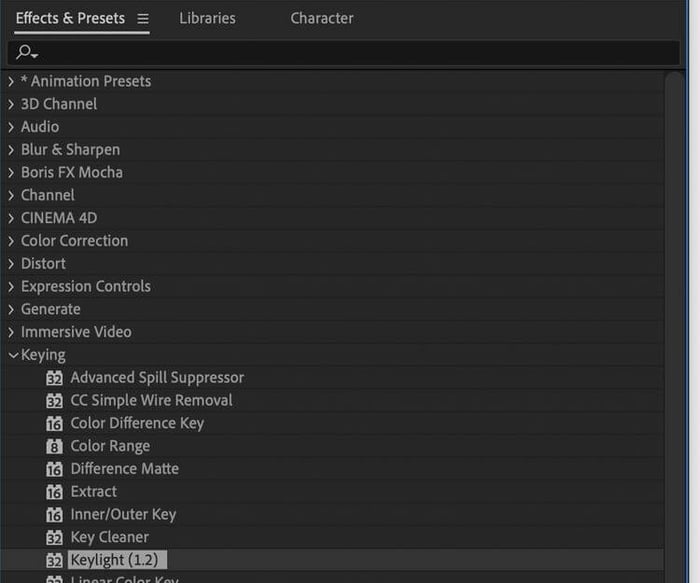Click into the effects search field
This screenshot has width=700, height=583.
[x=344, y=53]
